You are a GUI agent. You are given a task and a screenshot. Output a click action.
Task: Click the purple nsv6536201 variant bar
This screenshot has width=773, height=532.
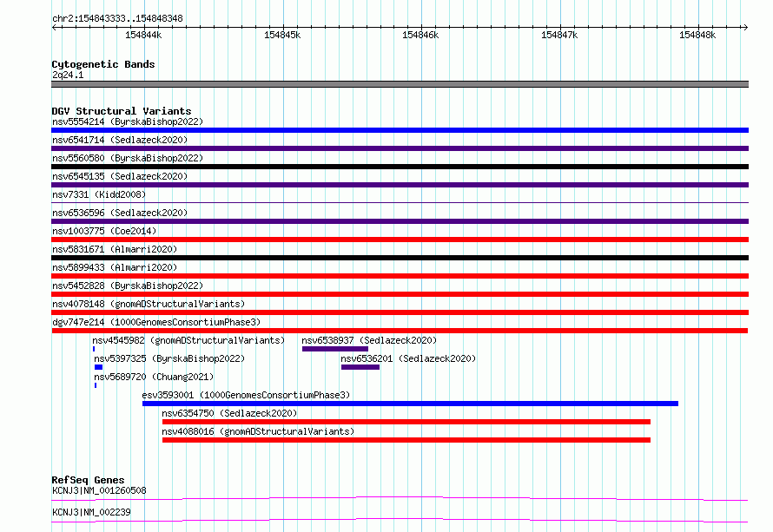point(360,367)
